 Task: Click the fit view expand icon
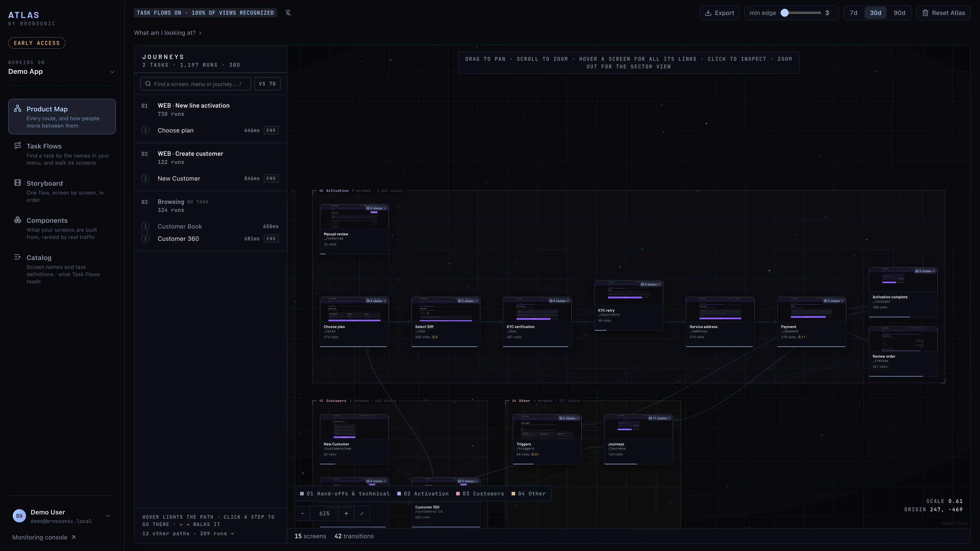pyautogui.click(x=362, y=513)
